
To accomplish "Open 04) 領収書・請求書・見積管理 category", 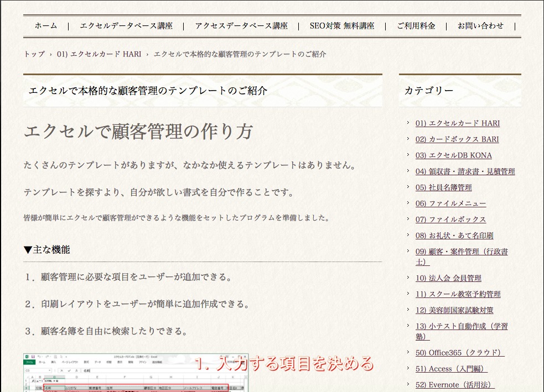I will [465, 171].
